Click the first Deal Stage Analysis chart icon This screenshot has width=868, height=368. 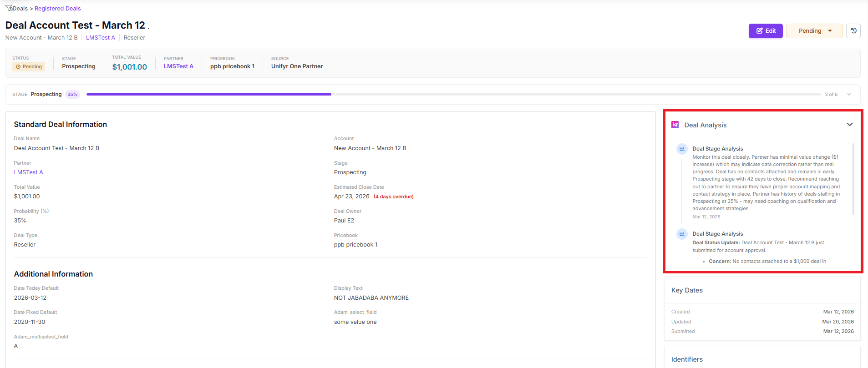tap(682, 149)
